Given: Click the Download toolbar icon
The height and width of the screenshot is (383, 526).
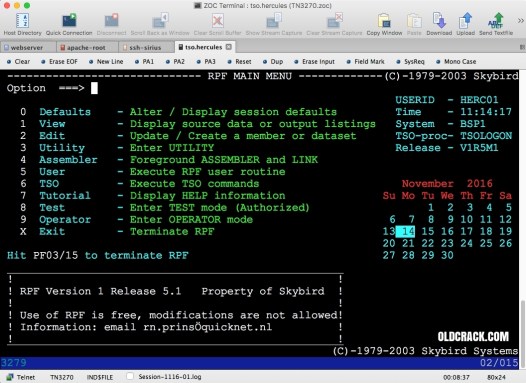Looking at the screenshot, I should (x=439, y=23).
